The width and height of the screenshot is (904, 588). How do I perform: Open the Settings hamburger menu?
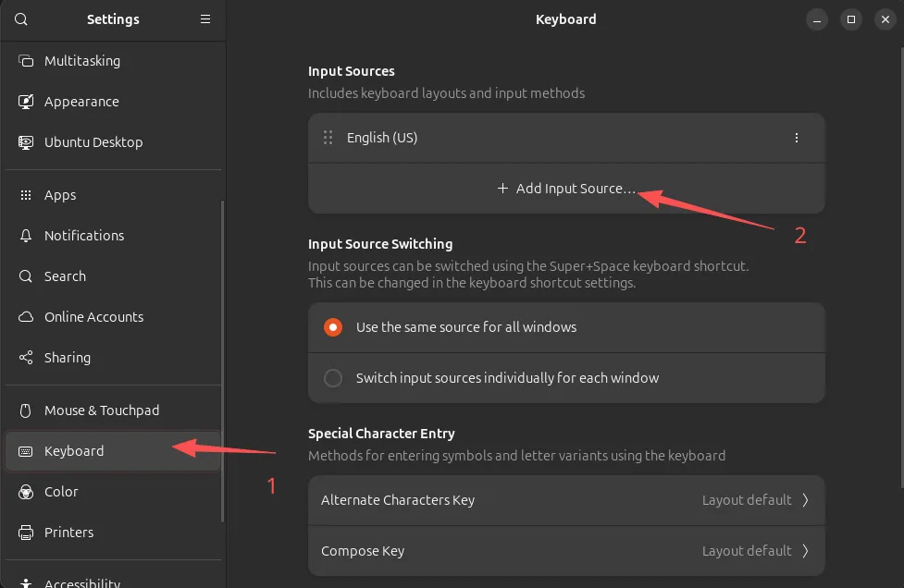coord(205,19)
